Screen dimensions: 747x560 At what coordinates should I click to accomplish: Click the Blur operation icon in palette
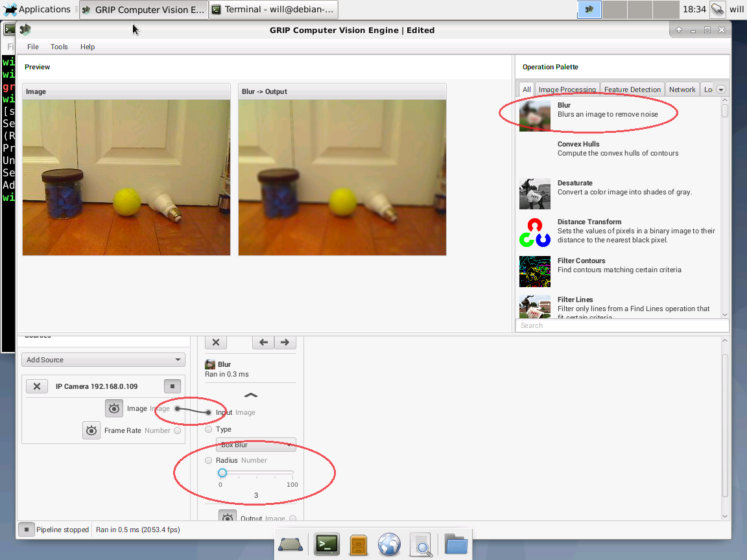[534, 115]
